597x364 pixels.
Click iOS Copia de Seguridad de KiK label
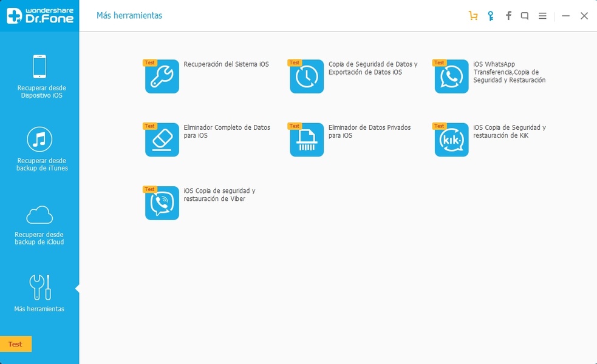(510, 131)
